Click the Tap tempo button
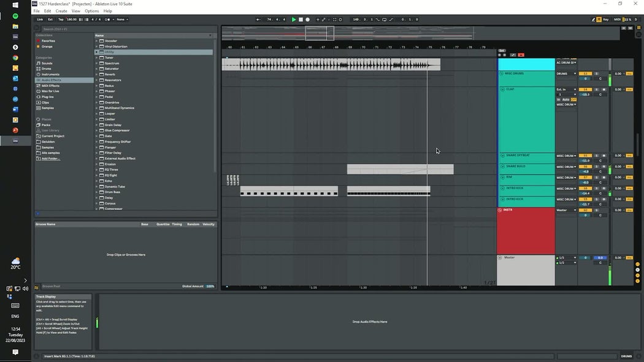This screenshot has width=644, height=362. click(61, 20)
